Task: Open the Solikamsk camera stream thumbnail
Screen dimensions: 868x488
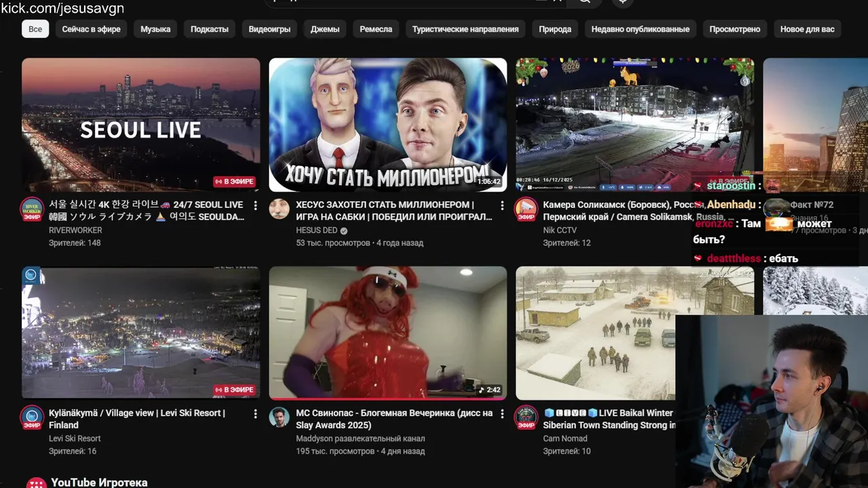Action: tap(635, 125)
